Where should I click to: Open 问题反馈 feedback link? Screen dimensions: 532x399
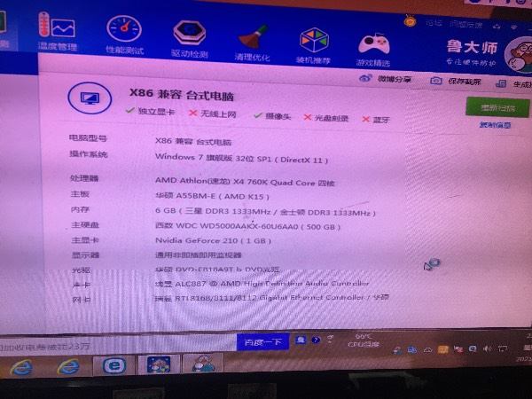click(465, 25)
